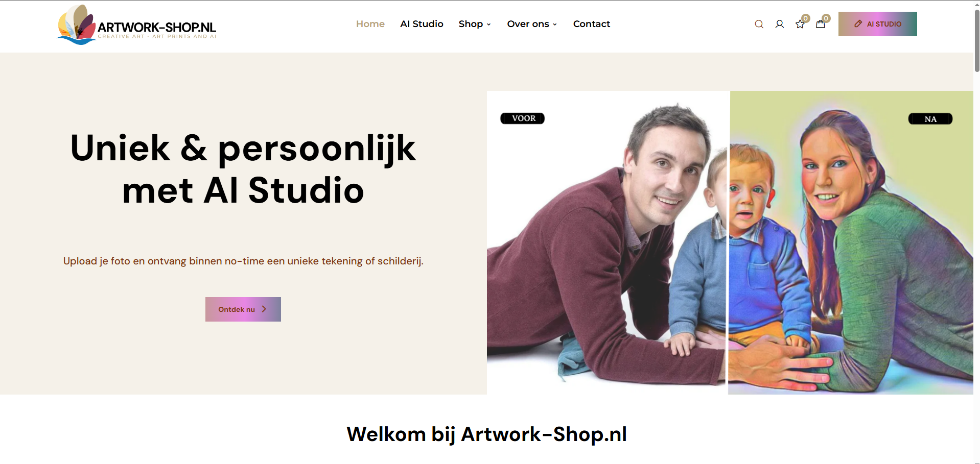Click the Artwork-Shop.nl logo

(x=136, y=25)
